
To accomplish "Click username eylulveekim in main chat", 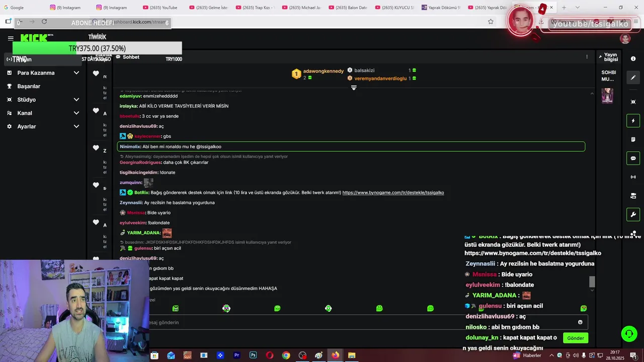I will click(132, 223).
